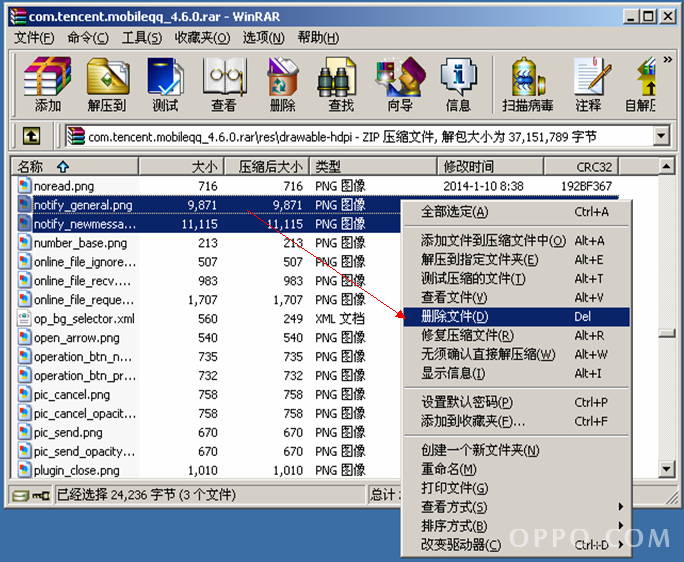The height and width of the screenshot is (562, 684).
Task: Click the View (查看) toolbar icon
Action: 224,84
